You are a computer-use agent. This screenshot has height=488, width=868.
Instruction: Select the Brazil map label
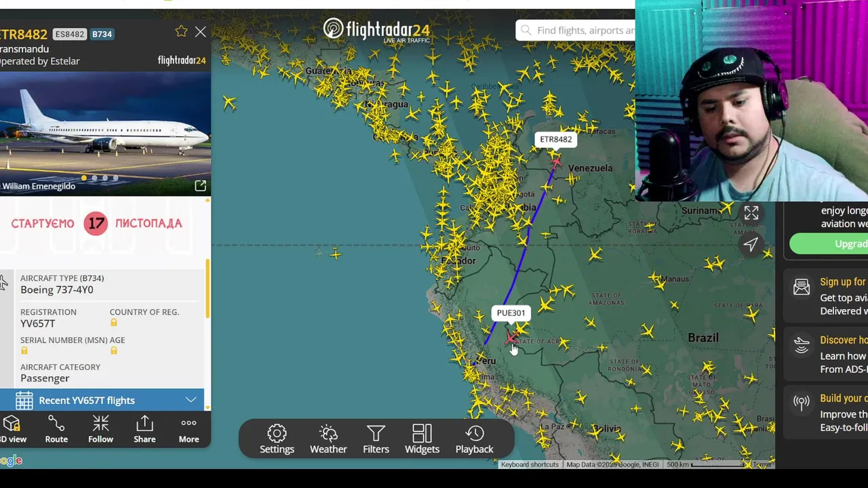click(x=703, y=338)
